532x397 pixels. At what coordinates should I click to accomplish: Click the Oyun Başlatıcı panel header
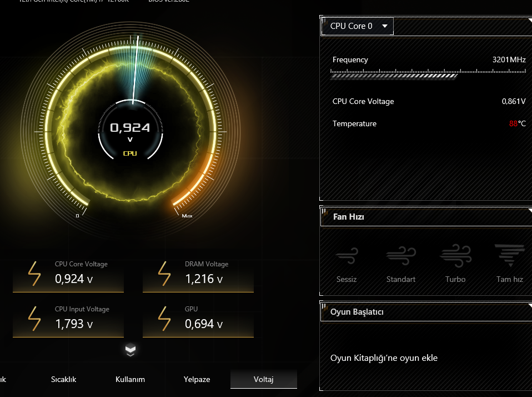(426, 312)
